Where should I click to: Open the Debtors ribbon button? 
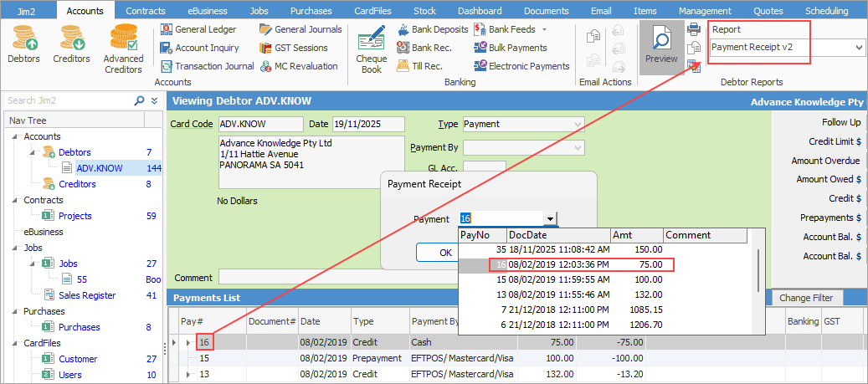pyautogui.click(x=23, y=44)
